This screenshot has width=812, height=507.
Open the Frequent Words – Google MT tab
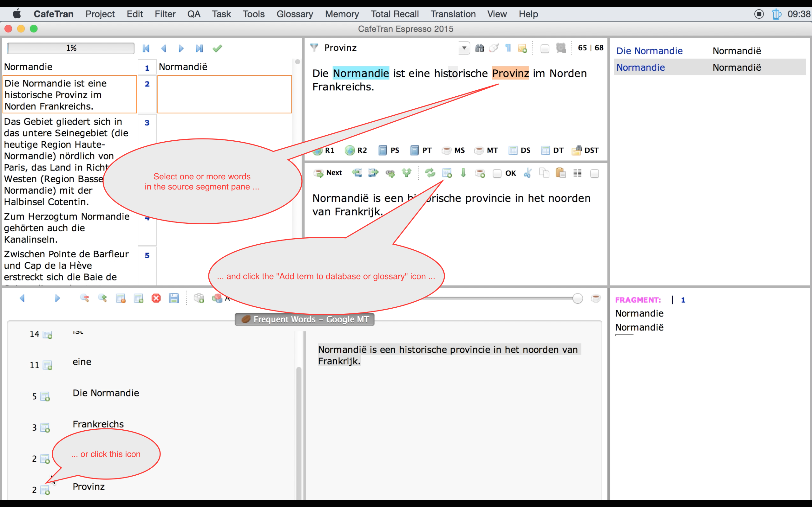coord(304,319)
